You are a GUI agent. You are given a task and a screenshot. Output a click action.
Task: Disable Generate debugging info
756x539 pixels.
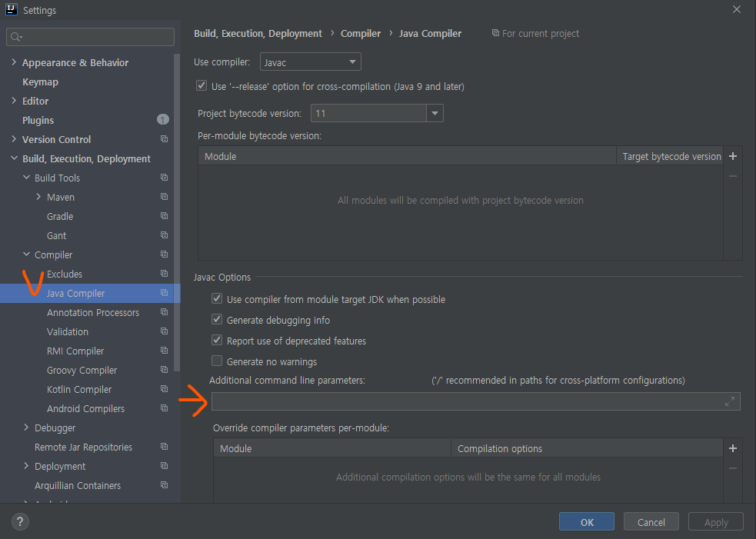click(217, 320)
